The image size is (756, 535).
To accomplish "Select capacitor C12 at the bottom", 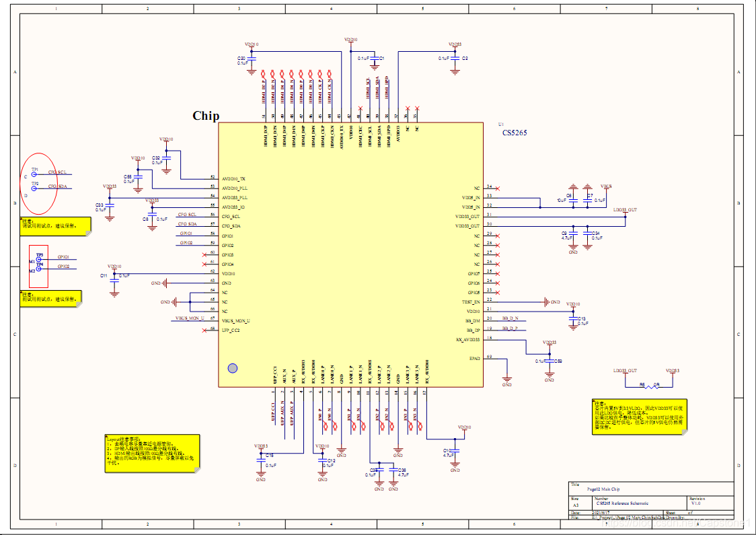I will tap(323, 460).
